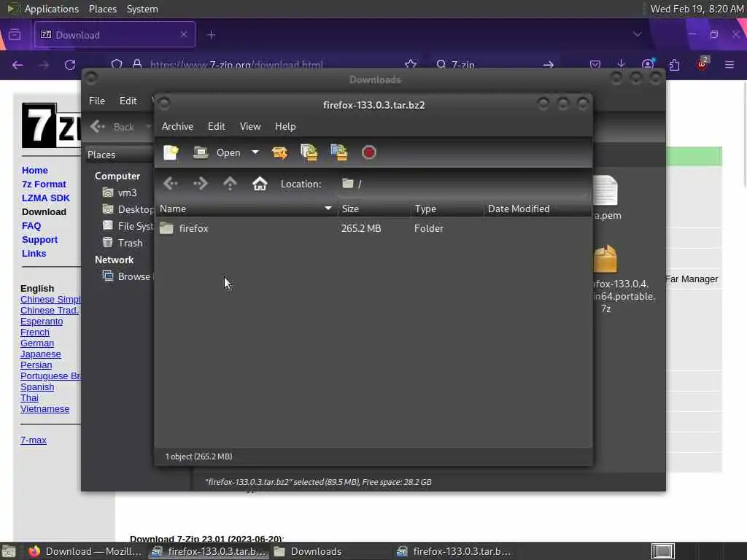Switch to Firefox Download taskbar item

(x=85, y=551)
